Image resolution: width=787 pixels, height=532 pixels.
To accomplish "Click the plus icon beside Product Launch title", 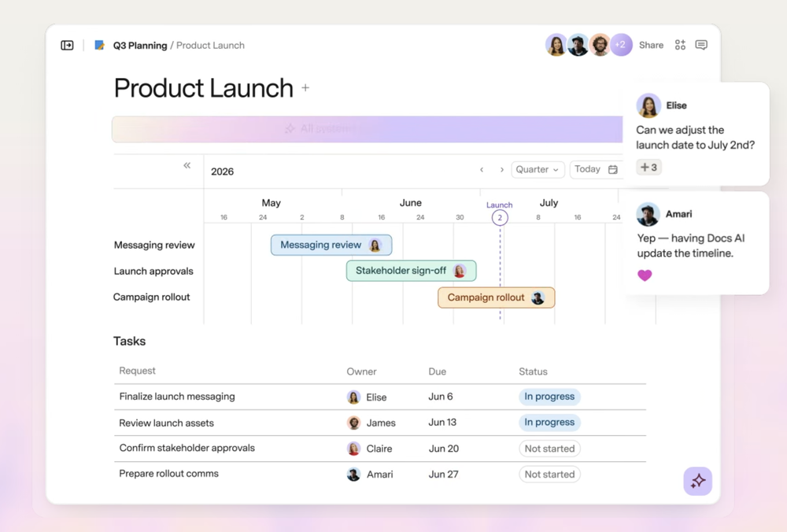I will pyautogui.click(x=305, y=88).
